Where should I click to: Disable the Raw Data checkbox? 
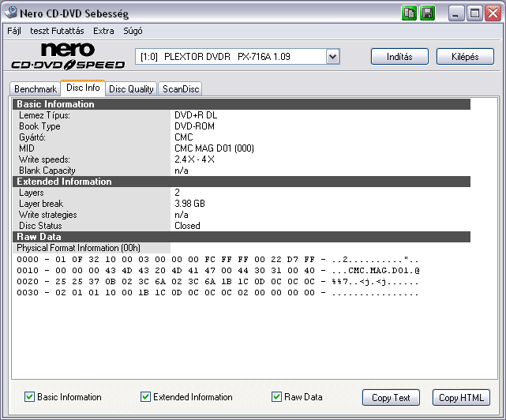pos(276,397)
